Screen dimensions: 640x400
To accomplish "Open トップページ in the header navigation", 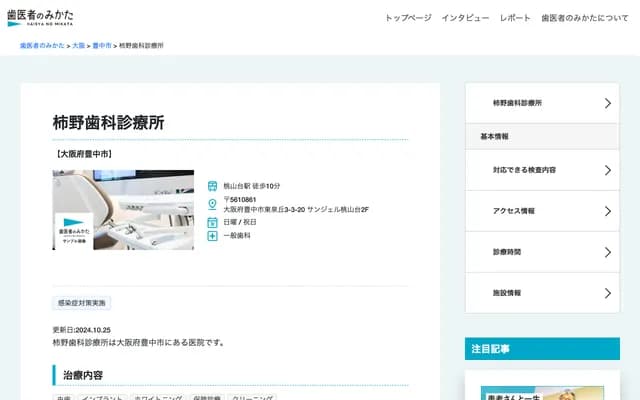I will (x=408, y=18).
